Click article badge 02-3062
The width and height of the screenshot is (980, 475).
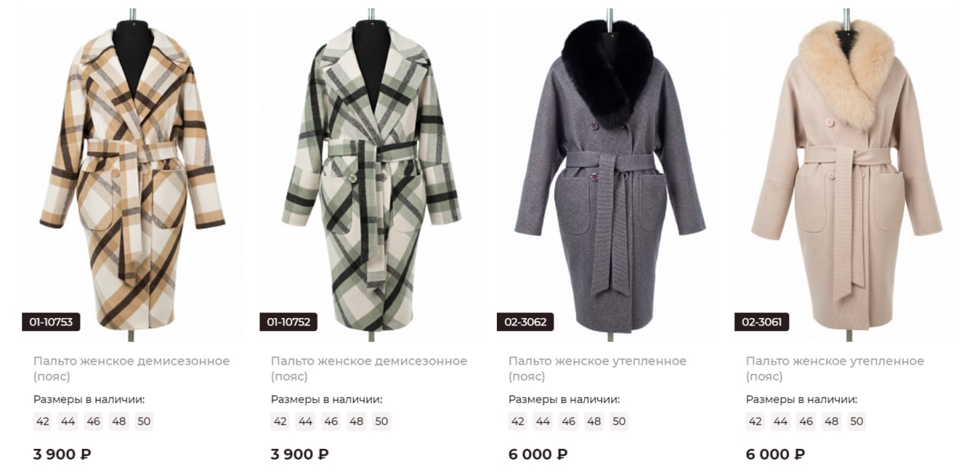pyautogui.click(x=525, y=322)
